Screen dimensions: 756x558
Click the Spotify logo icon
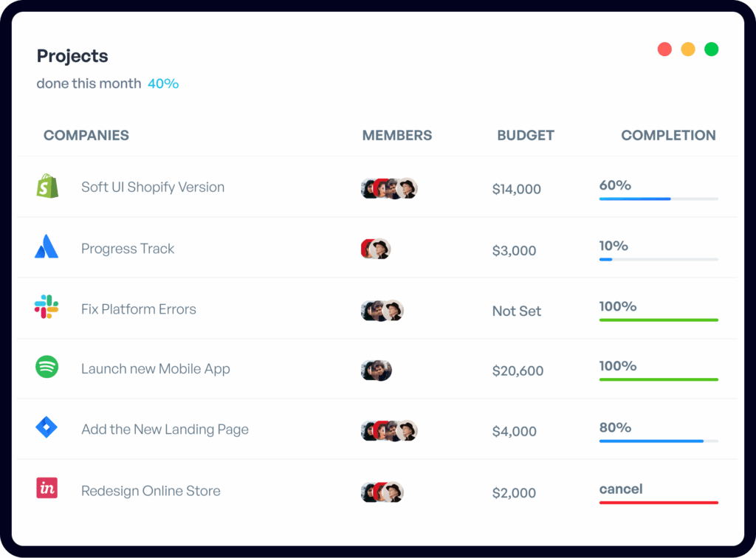point(47,367)
